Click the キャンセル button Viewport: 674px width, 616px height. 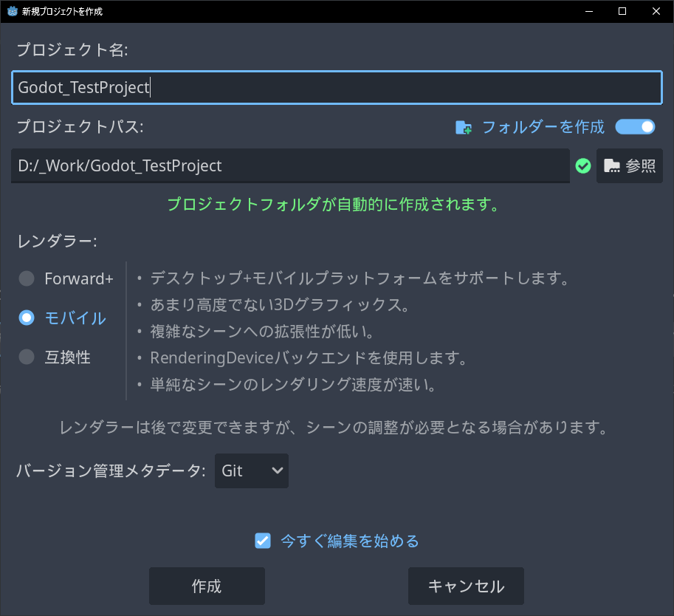tap(466, 586)
